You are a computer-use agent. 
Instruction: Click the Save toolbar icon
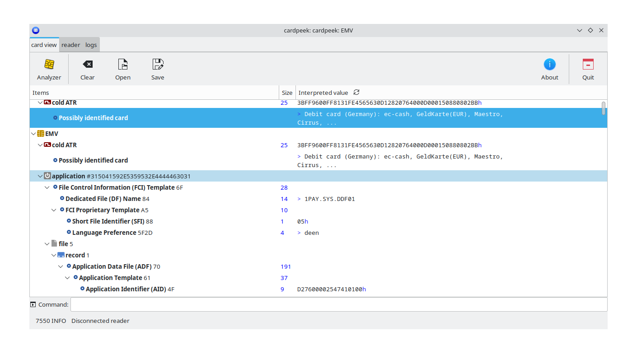158,65
